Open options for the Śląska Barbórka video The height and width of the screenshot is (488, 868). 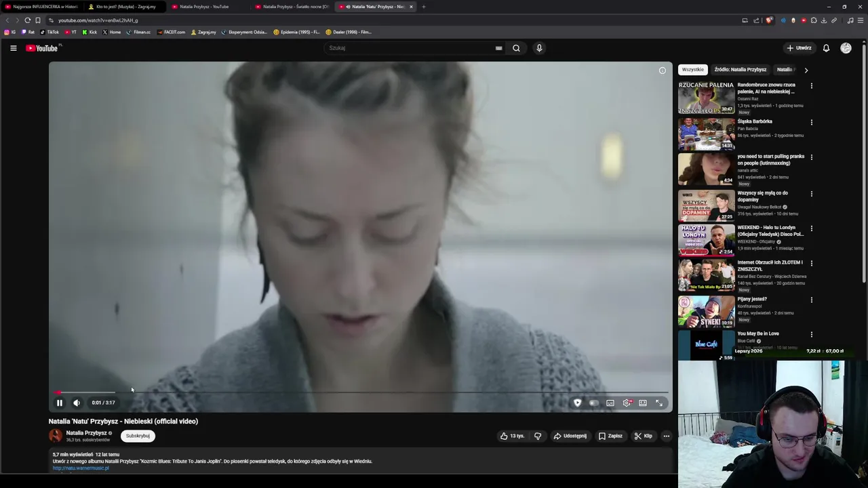point(811,123)
